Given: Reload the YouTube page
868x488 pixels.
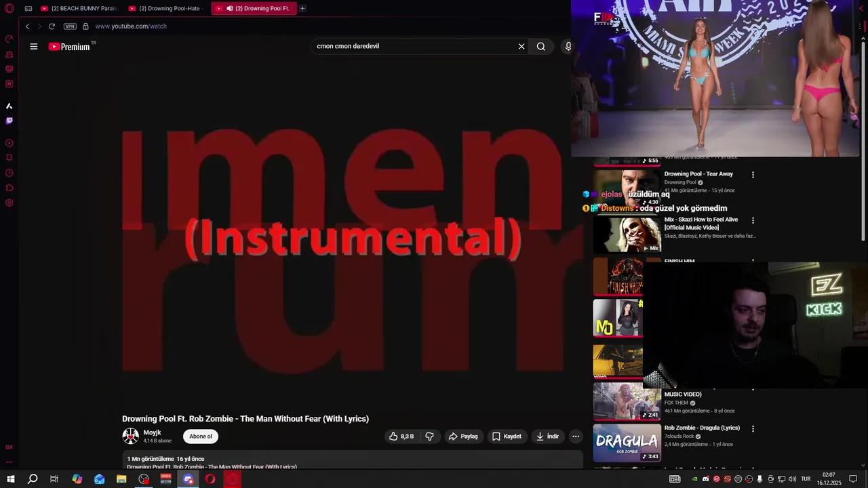Looking at the screenshot, I should click(x=52, y=26).
